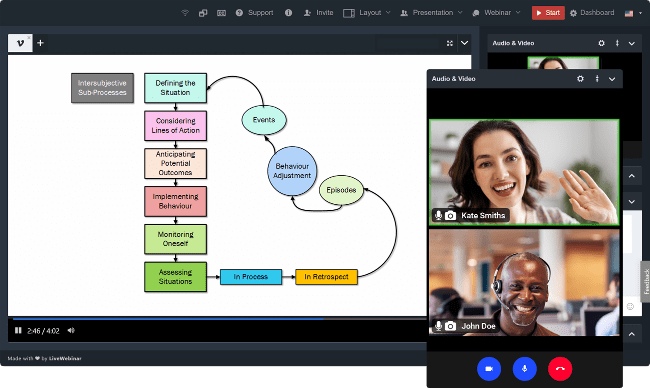
Task: Open the Support help link
Action: point(255,13)
